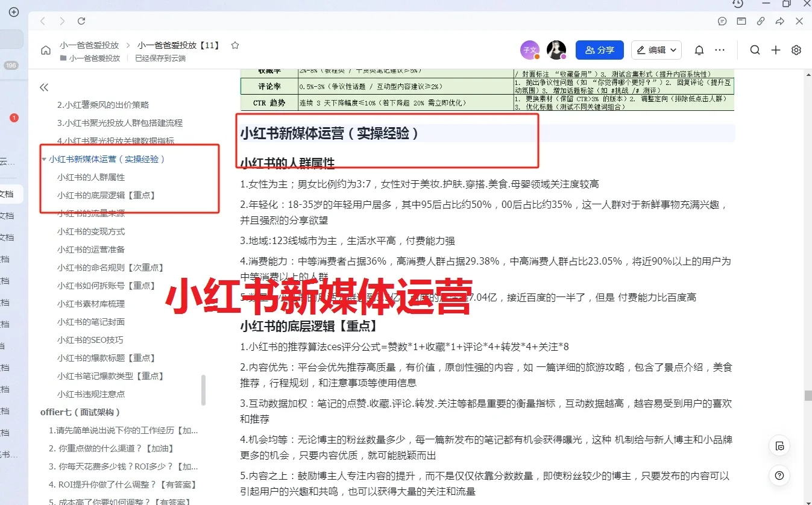Collapse the 小红书新媒体运营（实操经验）outline section

coord(44,159)
